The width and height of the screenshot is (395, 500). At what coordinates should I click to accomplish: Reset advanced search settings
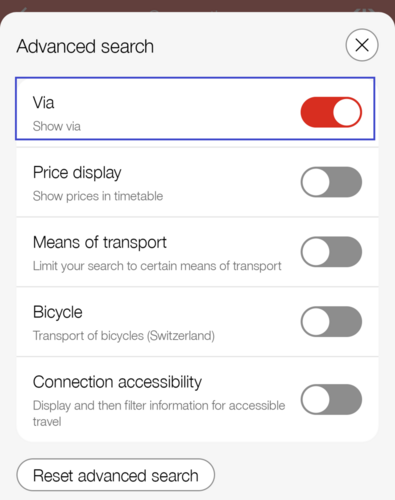coord(116,475)
